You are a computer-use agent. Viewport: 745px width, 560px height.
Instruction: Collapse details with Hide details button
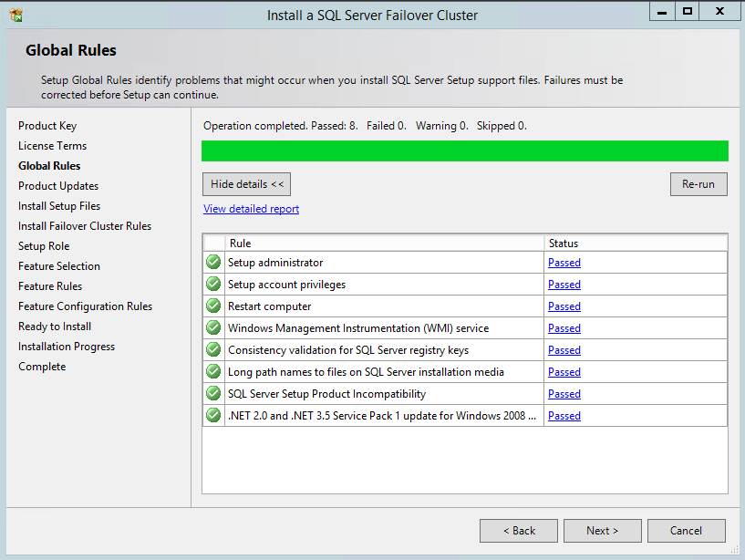(247, 184)
